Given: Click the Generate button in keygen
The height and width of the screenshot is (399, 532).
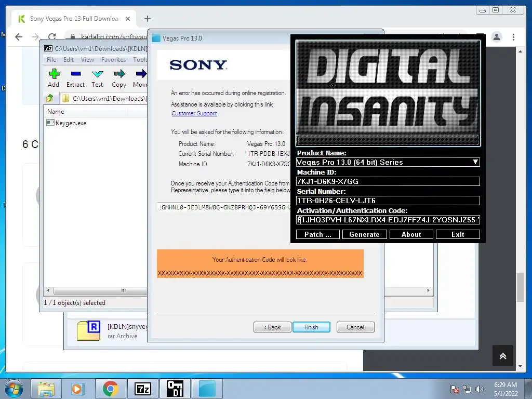Looking at the screenshot, I should click(364, 234).
